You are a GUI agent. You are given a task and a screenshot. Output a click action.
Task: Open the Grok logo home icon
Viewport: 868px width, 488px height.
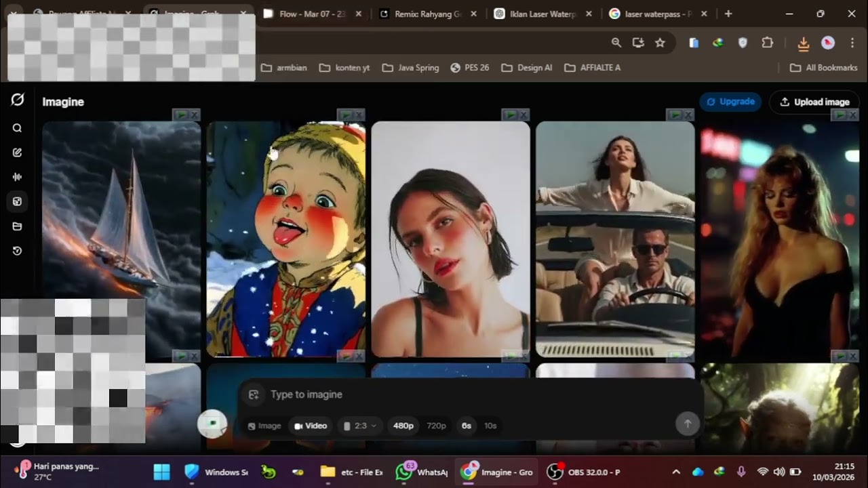click(18, 100)
